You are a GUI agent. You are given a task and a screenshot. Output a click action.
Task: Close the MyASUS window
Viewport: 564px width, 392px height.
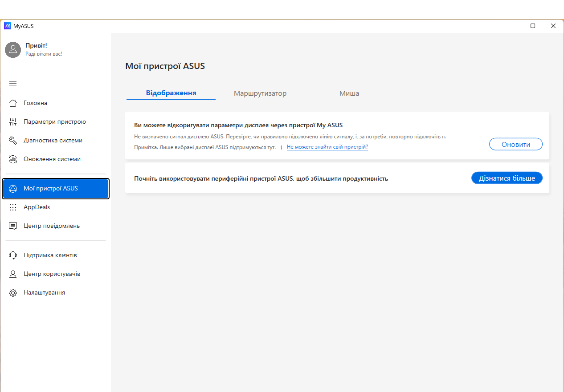point(553,26)
